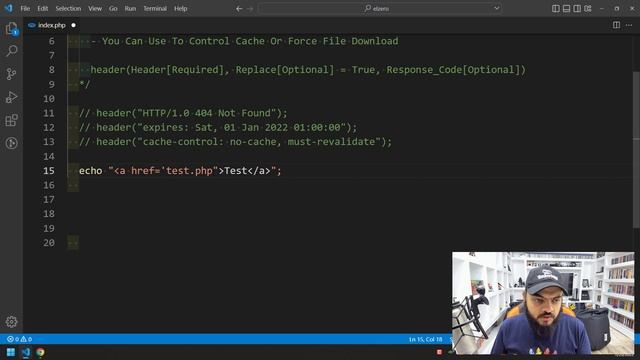Click Chrome taskbar icon
640x360 pixels.
(x=40, y=352)
